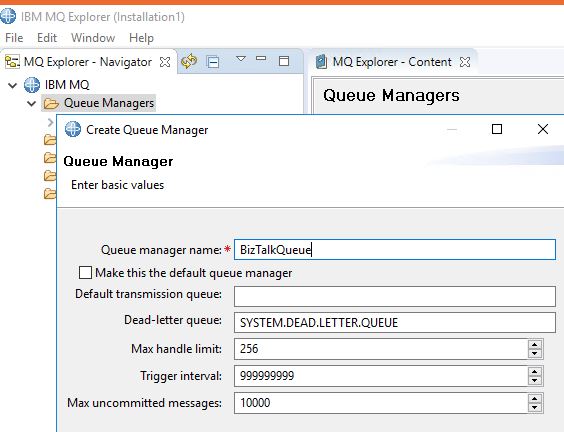Image resolution: width=564 pixels, height=432 pixels.
Task: Click the IBM MQ globe icon in the tree
Action: [32, 85]
